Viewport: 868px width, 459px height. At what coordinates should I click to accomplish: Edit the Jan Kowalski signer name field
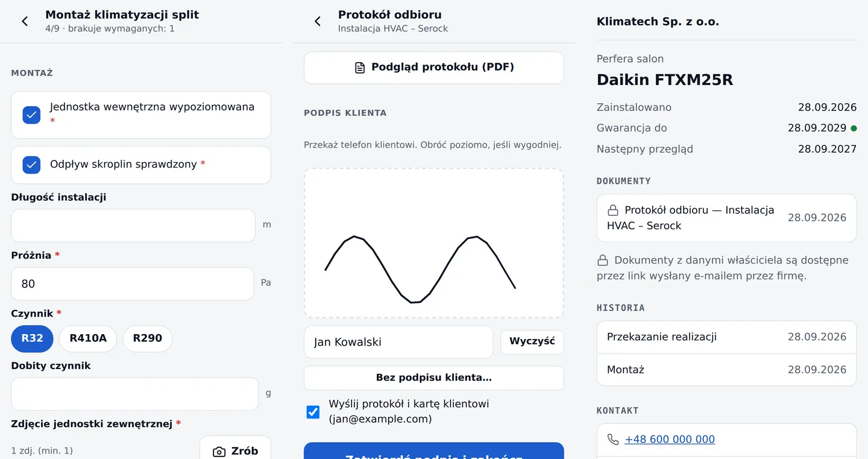[398, 342]
